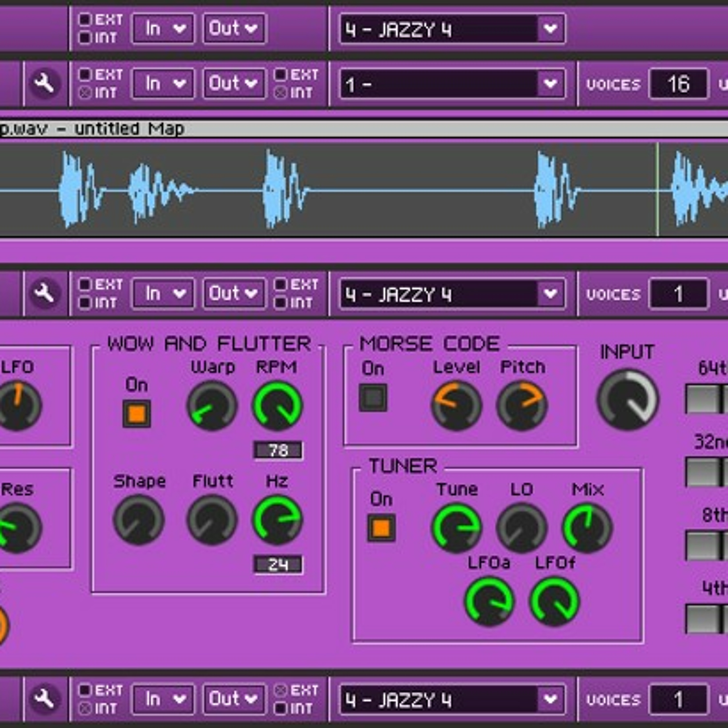728x728 pixels.
Task: Click the Tuner LFOa knob
Action: [x=489, y=602]
